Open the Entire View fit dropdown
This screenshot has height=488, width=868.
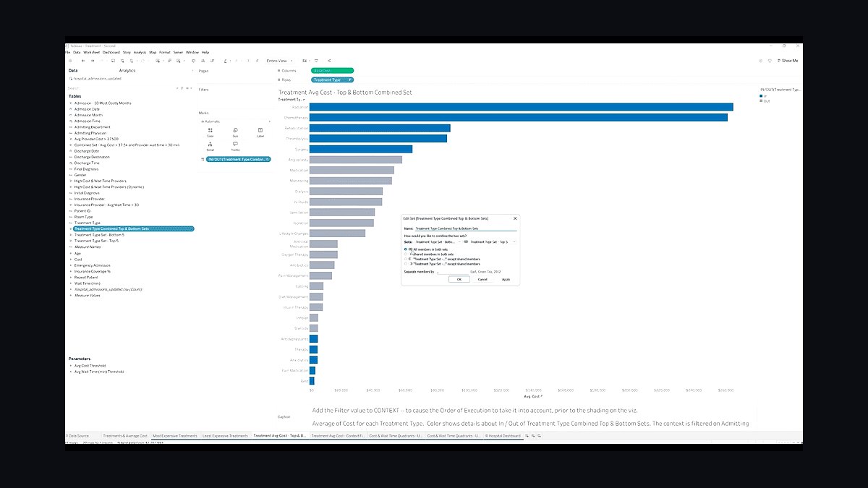point(278,61)
